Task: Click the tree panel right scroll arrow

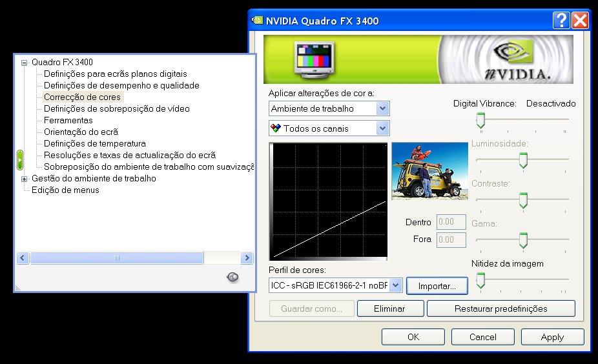Action: 247,258
